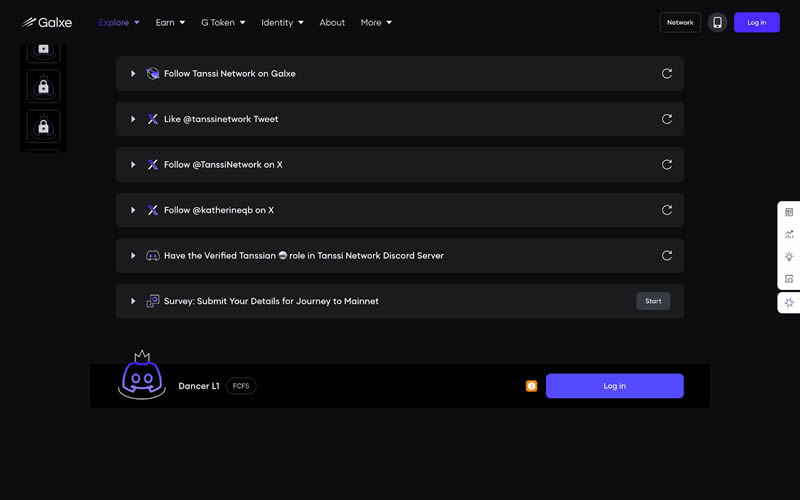Screen dimensions: 800x500
Task: Click the Galxe logo in the header
Action: click(x=47, y=22)
